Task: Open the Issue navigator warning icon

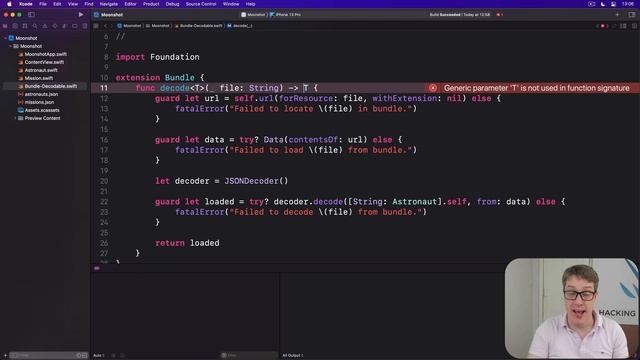Action: 45,26
